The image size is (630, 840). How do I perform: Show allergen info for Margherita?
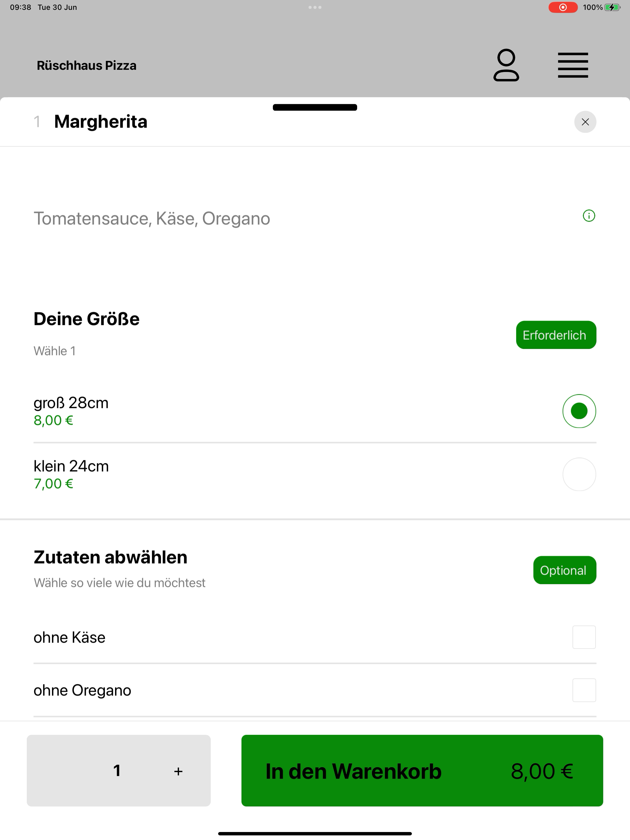(589, 216)
